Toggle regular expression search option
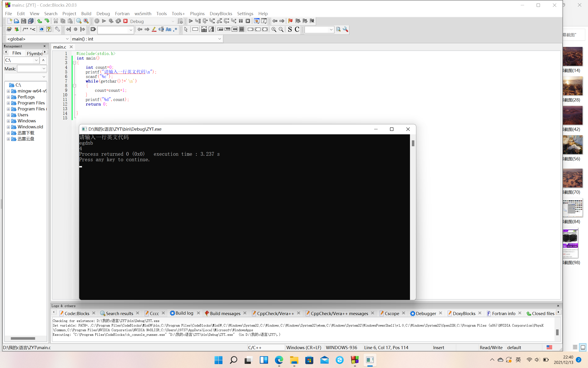 (175, 29)
